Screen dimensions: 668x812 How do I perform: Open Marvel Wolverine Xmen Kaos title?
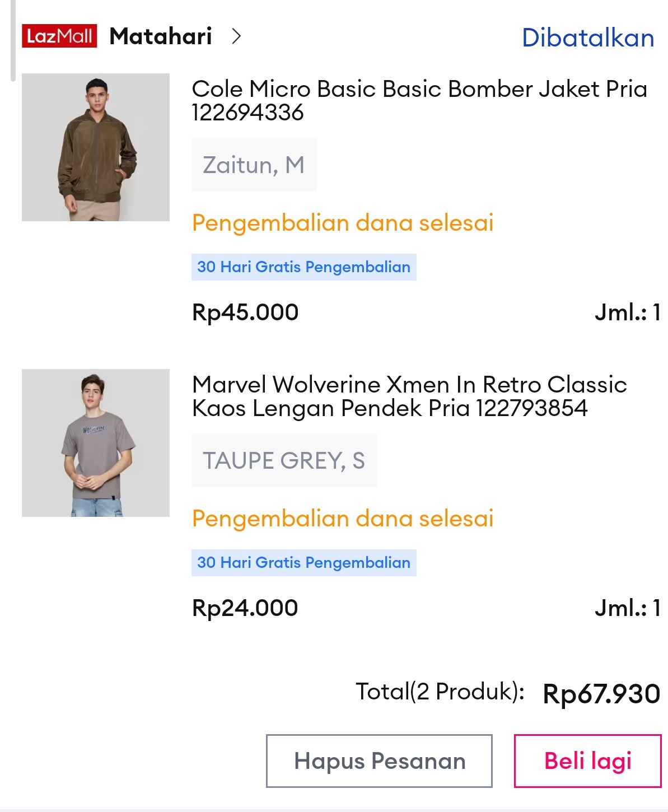click(x=409, y=396)
